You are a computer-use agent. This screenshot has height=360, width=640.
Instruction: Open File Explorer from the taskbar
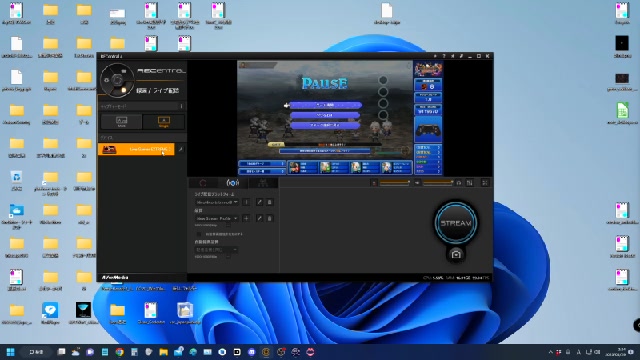click(163, 352)
